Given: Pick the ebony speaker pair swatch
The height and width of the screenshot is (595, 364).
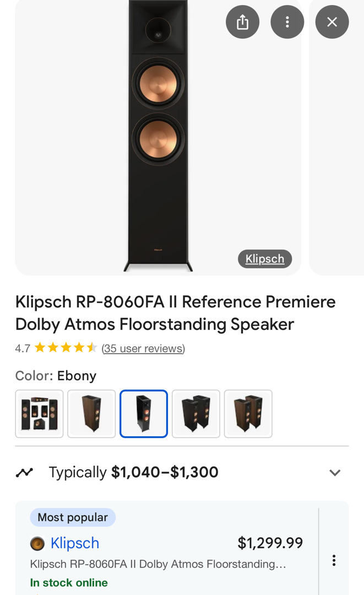Looking at the screenshot, I should (196, 414).
